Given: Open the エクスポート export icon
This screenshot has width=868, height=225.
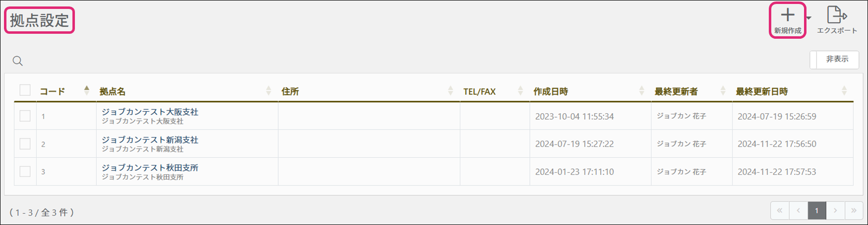Looking at the screenshot, I should 837,15.
